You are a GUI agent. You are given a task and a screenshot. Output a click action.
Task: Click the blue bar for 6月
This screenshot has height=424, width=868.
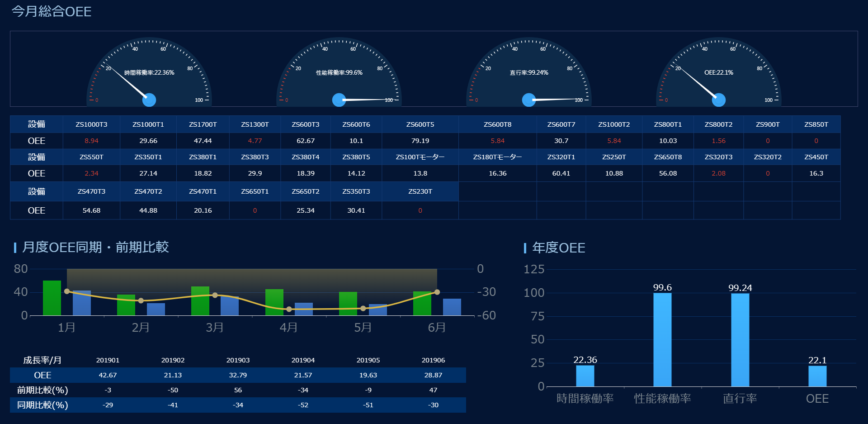452,307
